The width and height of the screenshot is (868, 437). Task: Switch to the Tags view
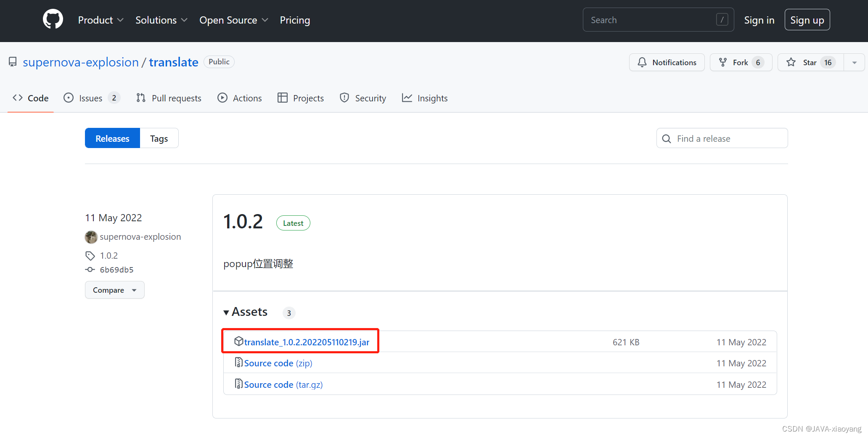pyautogui.click(x=159, y=138)
